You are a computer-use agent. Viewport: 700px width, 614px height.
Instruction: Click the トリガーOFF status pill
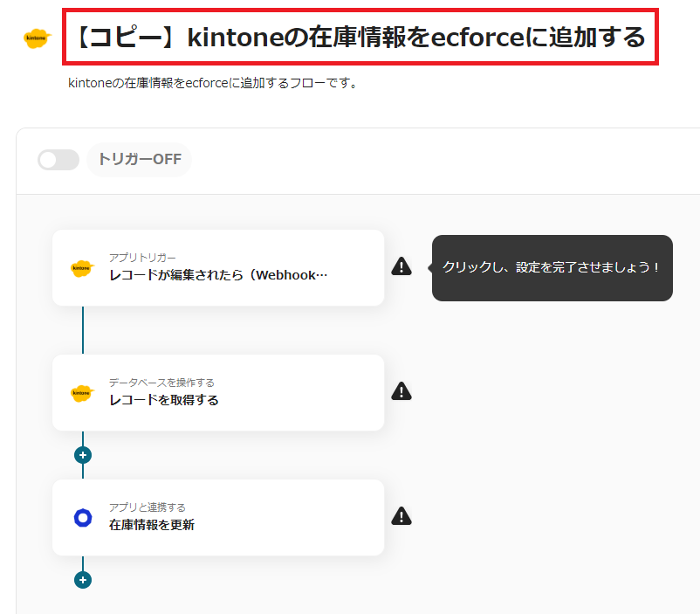tap(139, 160)
